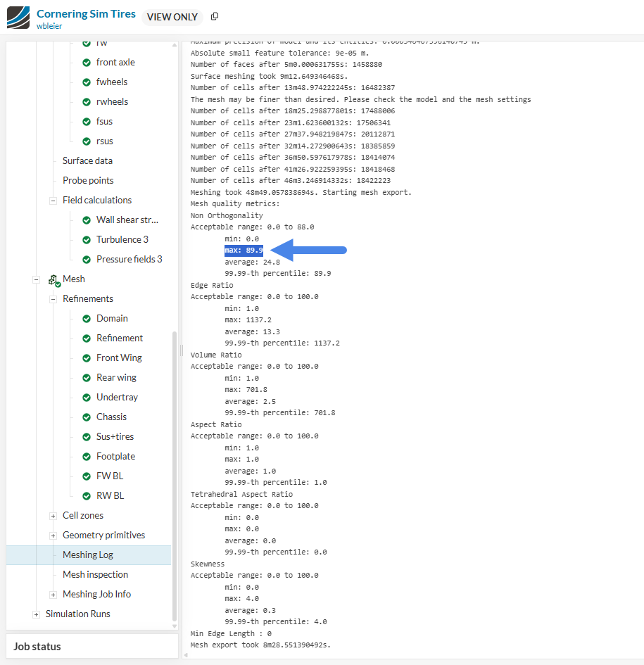Expand the Simulation Runs node
The image size is (644, 665).
pyautogui.click(x=37, y=614)
